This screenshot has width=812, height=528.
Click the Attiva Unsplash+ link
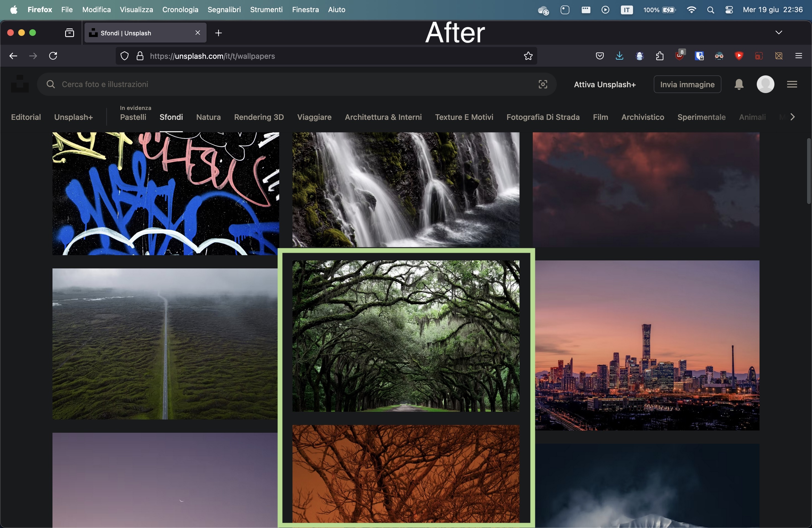pos(605,85)
